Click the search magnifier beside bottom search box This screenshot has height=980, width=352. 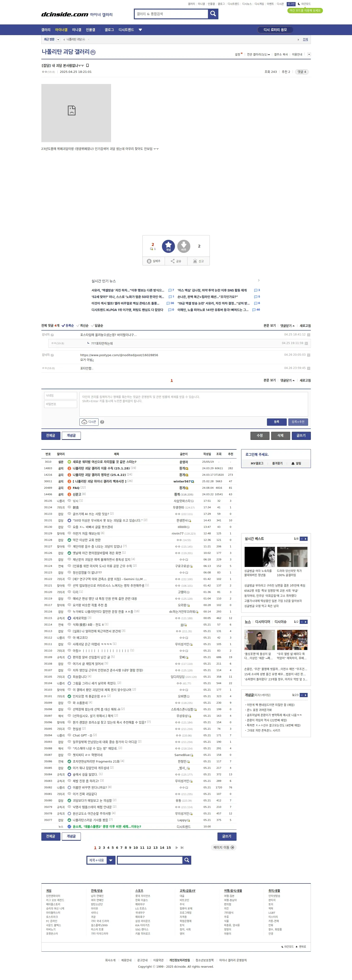pyautogui.click(x=187, y=860)
